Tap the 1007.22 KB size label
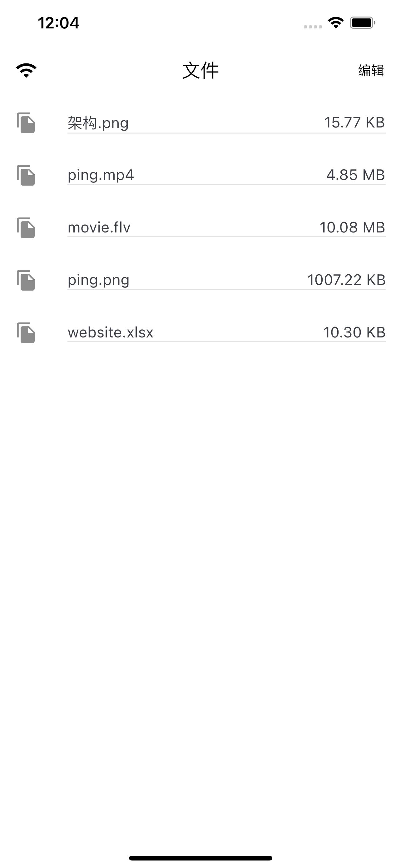Screen dimensions: 401x868 tap(346, 280)
